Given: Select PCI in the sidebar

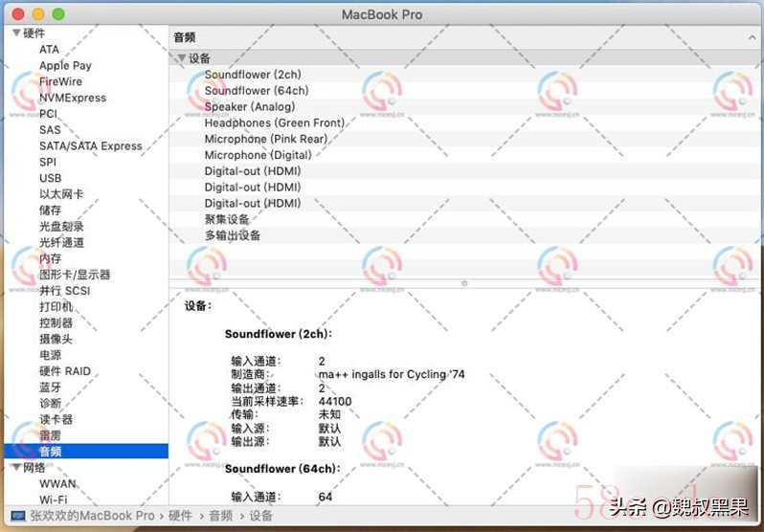Looking at the screenshot, I should pyautogui.click(x=48, y=114).
